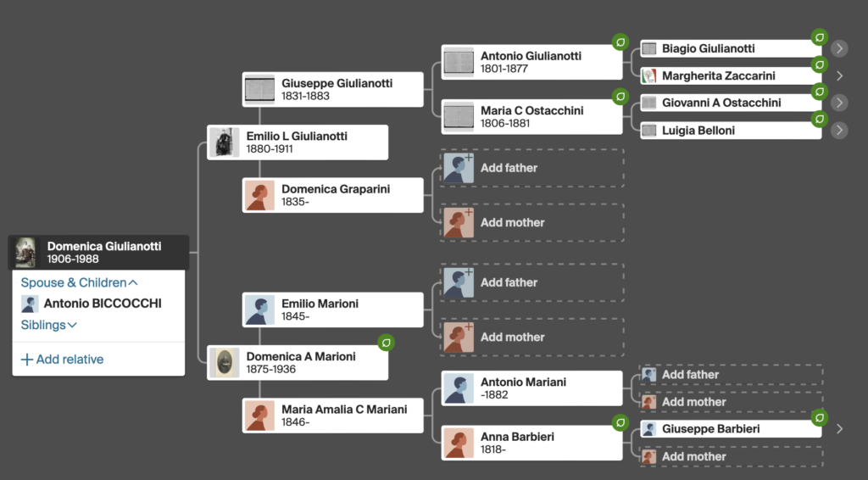Click the green hint leaf on Antonio Giulianotti
Screen dimensions: 868x480
tap(620, 42)
